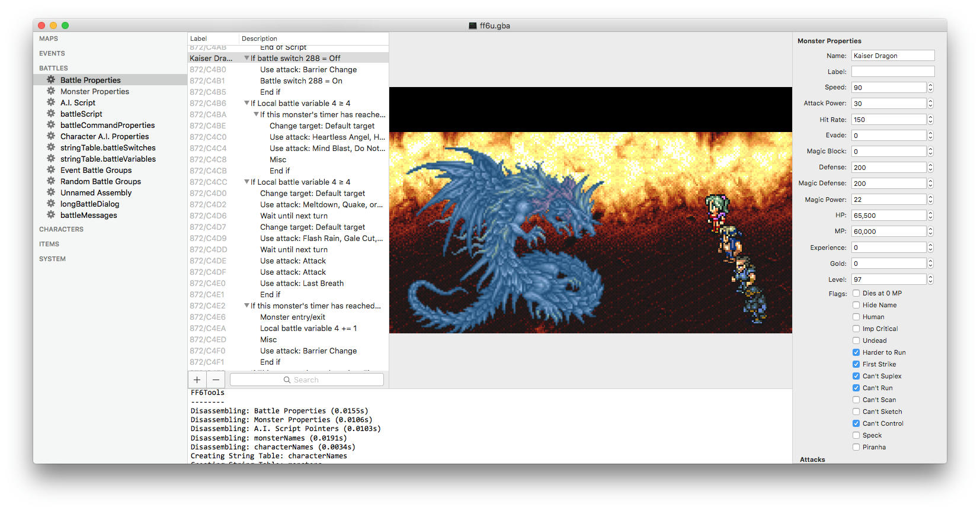Click the gear icon beside Unnamed Assembly
Image resolution: width=980 pixels, height=511 pixels.
point(51,192)
